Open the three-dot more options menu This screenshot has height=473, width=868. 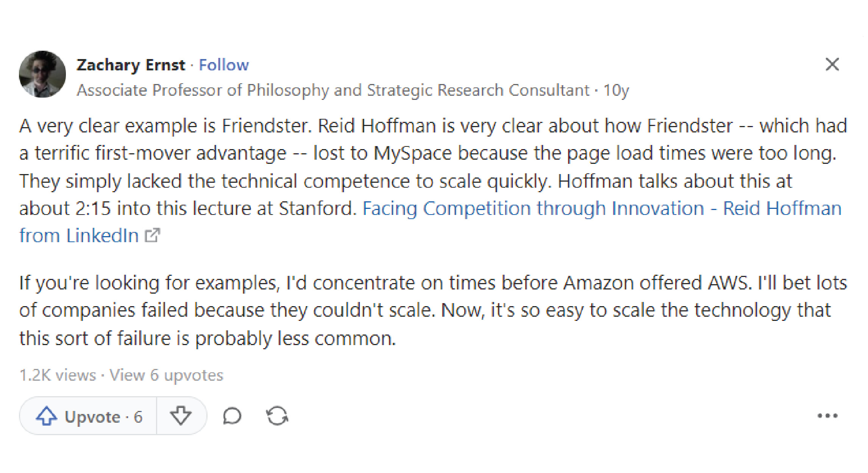coord(827,416)
